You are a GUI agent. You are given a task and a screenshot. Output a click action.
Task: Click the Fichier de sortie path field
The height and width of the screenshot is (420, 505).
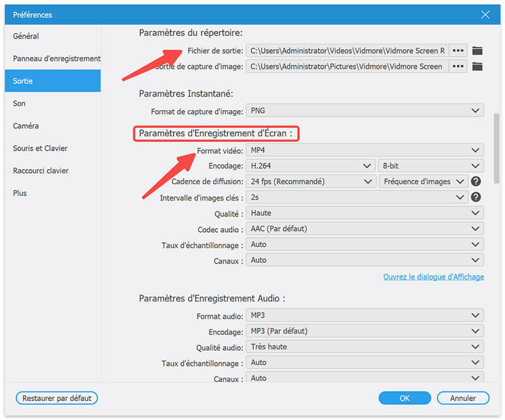click(347, 50)
